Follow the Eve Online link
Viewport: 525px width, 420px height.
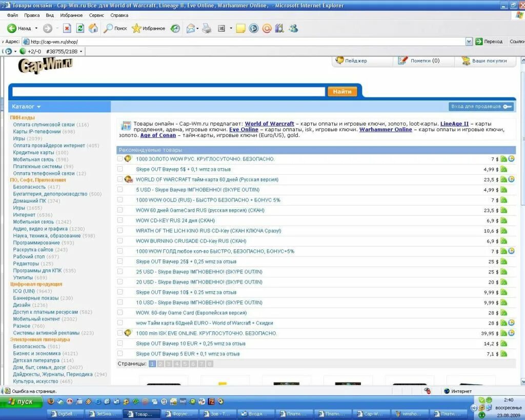tap(244, 129)
